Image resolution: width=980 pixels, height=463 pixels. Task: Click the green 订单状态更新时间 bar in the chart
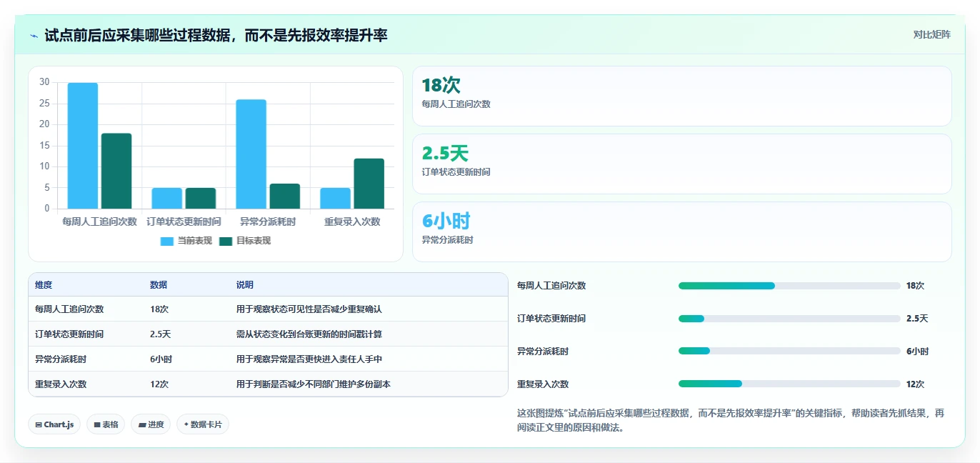click(x=201, y=198)
